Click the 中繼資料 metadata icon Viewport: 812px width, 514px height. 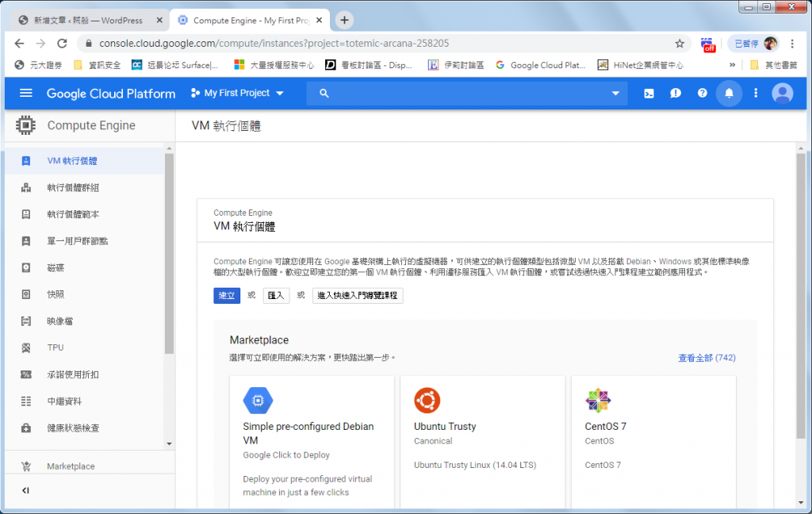[26, 401]
